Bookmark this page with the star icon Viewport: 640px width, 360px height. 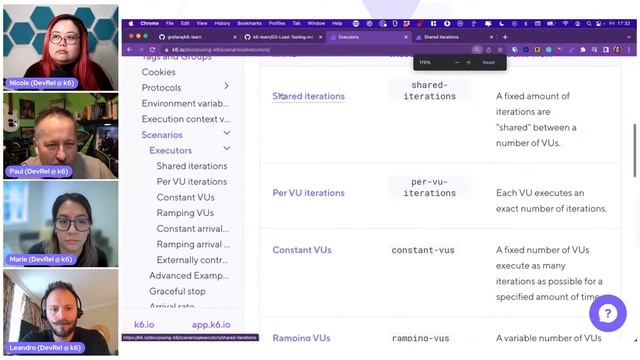[500, 50]
